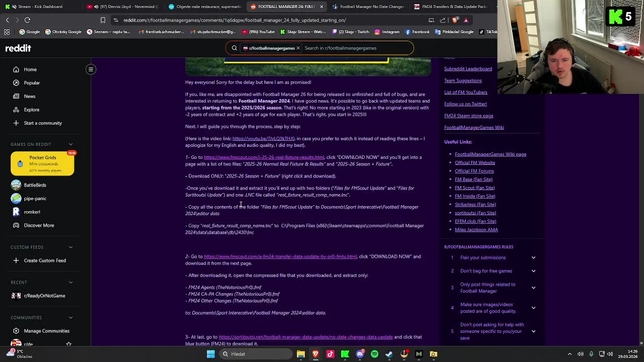Open Home in the reddit sidebar
Image resolution: width=644 pixels, height=362 pixels.
coord(30,69)
